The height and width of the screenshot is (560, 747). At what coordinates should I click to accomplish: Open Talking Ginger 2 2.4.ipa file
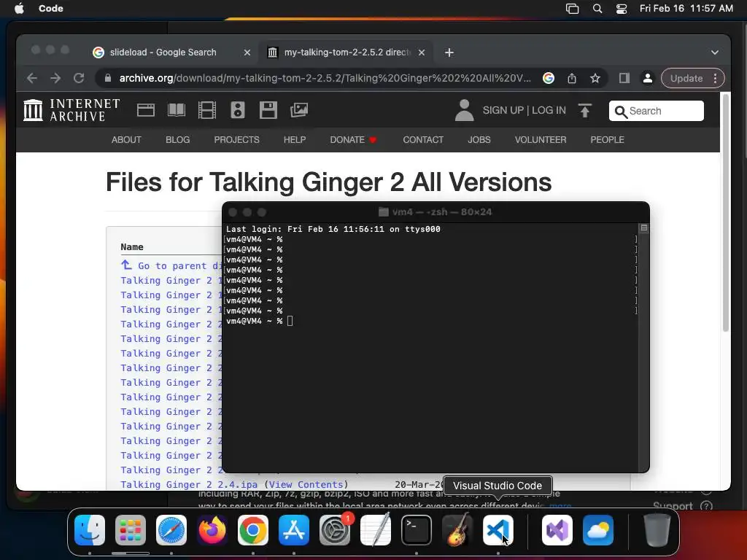189,484
